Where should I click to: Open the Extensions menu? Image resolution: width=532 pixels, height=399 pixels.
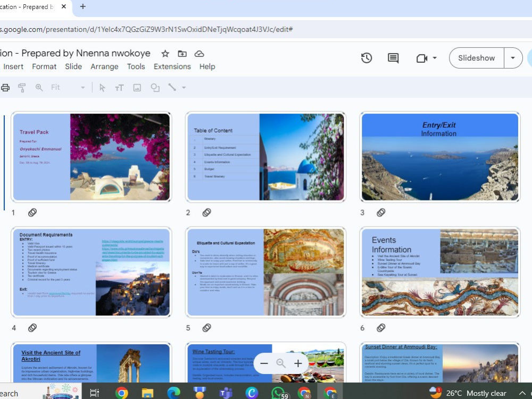[172, 66]
